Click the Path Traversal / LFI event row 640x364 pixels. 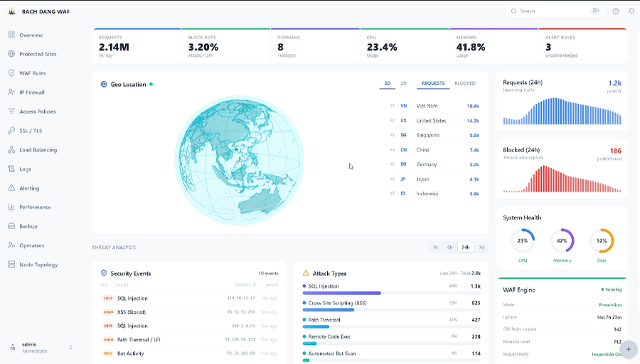(x=189, y=340)
